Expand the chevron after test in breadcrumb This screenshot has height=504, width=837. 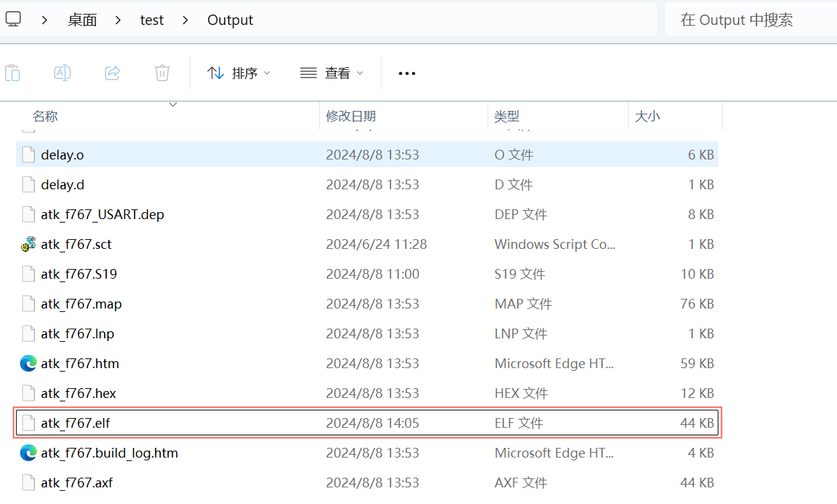[x=185, y=20]
